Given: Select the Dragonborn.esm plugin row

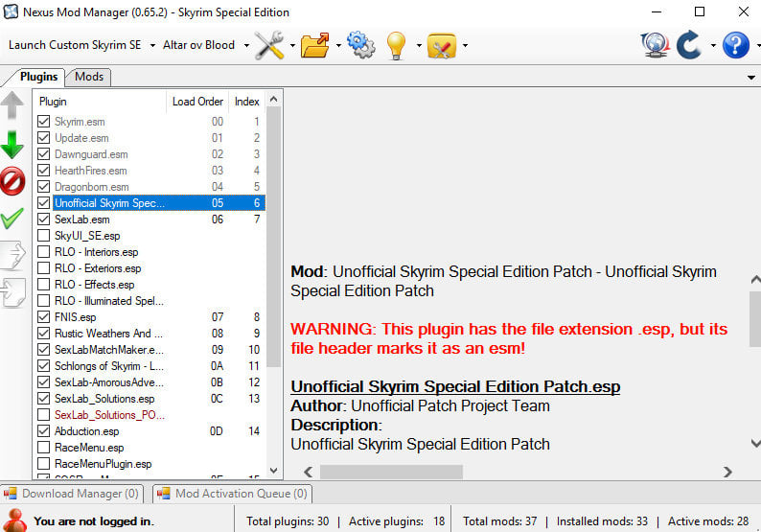Looking at the screenshot, I should [x=150, y=186].
